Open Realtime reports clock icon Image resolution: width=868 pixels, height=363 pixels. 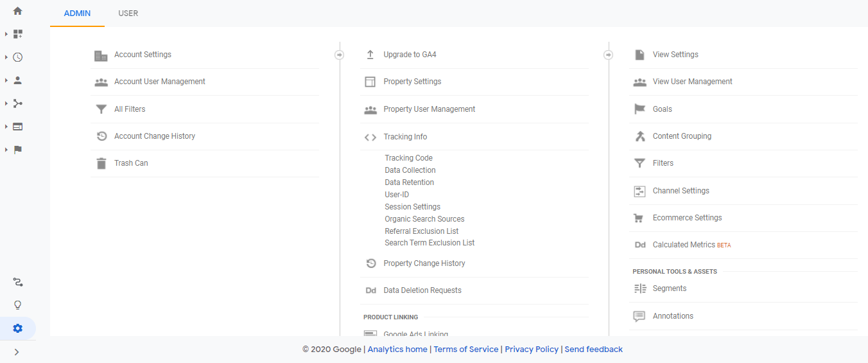click(17, 57)
